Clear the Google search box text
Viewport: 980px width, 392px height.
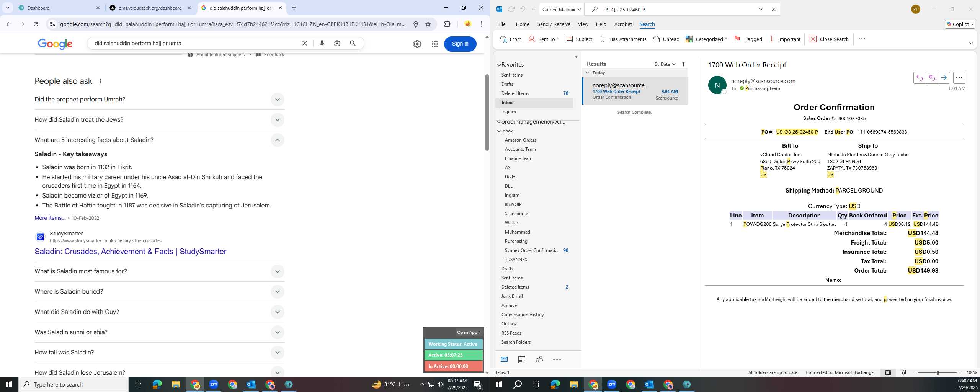[x=305, y=43]
